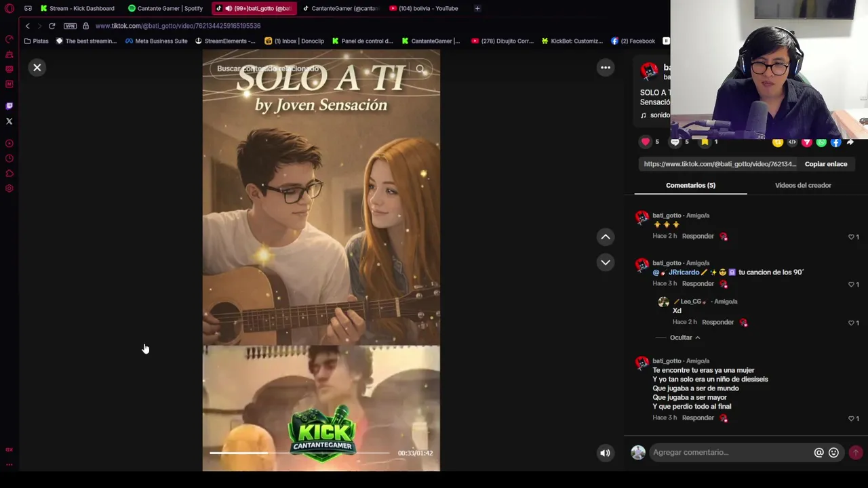Open the sidebar player play-circle icon
868x488 pixels.
pyautogui.click(x=9, y=144)
